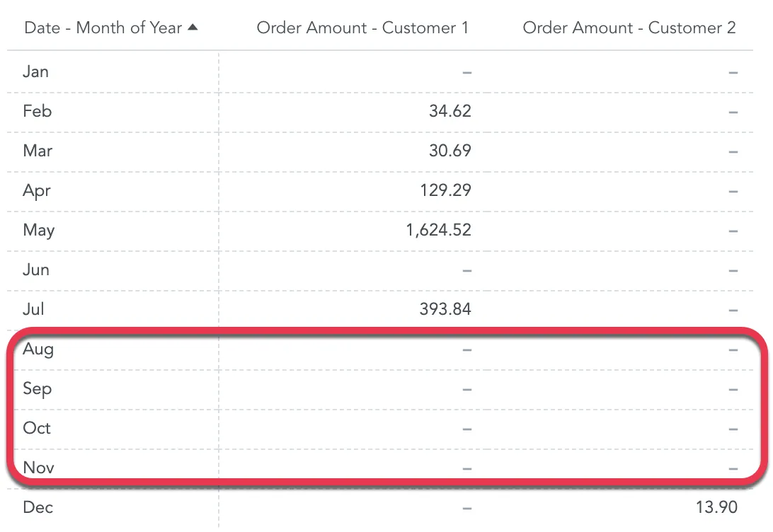Select the Feb row label
The image size is (773, 532).
click(38, 111)
